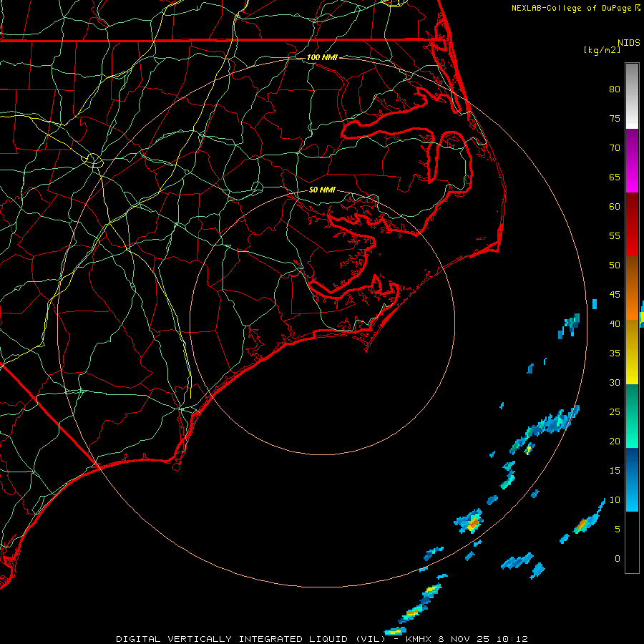The image size is (644, 644).
Task: Click the 35 value on the color scale
Action: point(615,353)
